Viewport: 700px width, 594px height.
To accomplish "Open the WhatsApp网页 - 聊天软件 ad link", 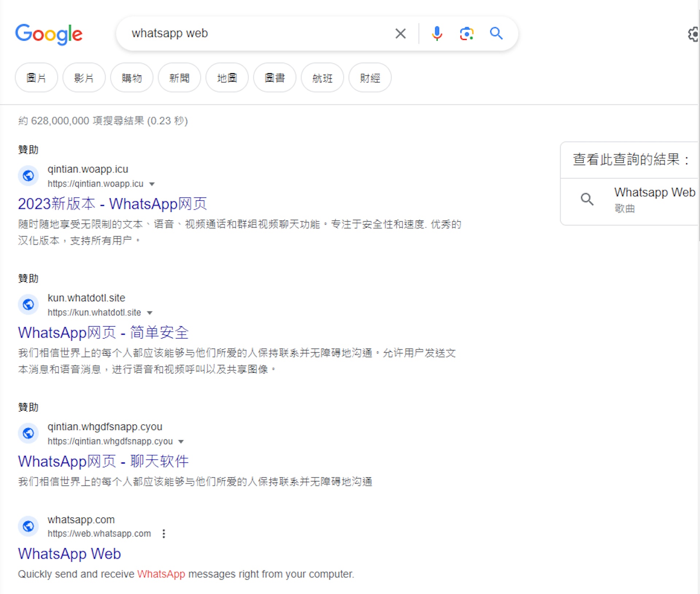I will pos(104,461).
